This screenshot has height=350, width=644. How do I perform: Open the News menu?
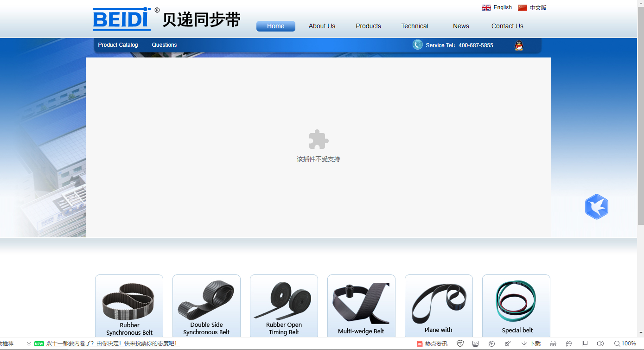point(461,26)
